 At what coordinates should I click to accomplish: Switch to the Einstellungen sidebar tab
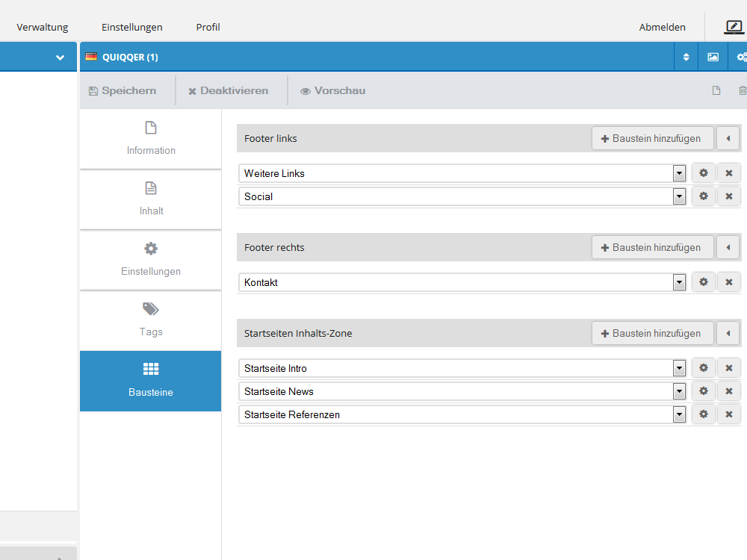151,260
